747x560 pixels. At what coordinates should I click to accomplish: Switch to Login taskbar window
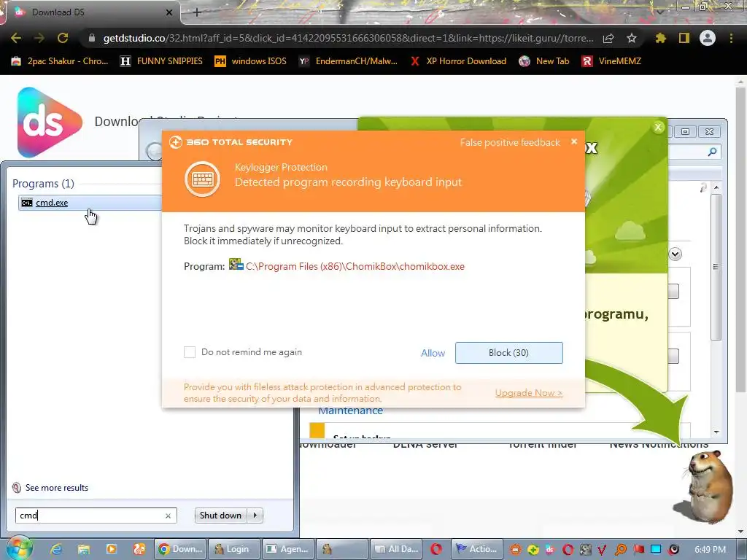click(234, 549)
